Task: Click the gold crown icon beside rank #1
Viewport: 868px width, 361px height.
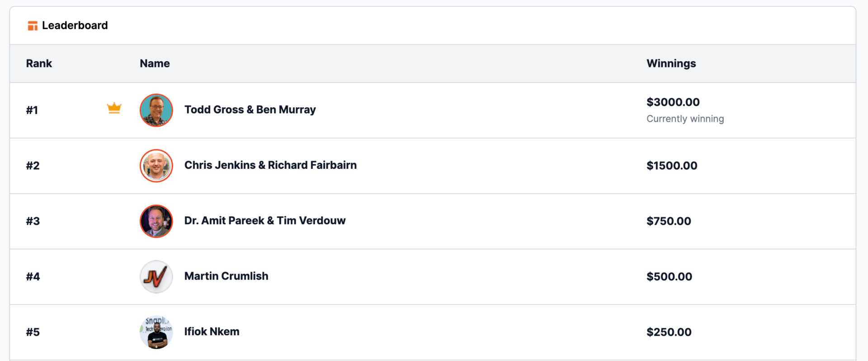Action: coord(114,108)
